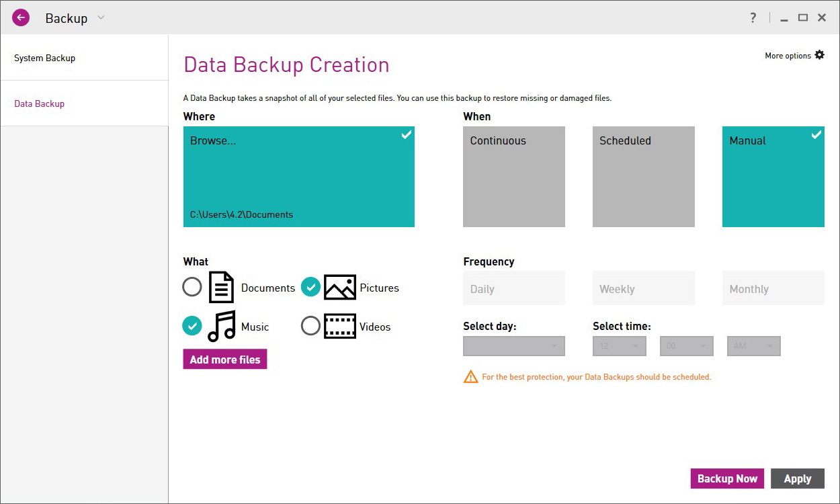Open the help question mark icon
The width and height of the screenshot is (840, 504).
click(x=753, y=18)
